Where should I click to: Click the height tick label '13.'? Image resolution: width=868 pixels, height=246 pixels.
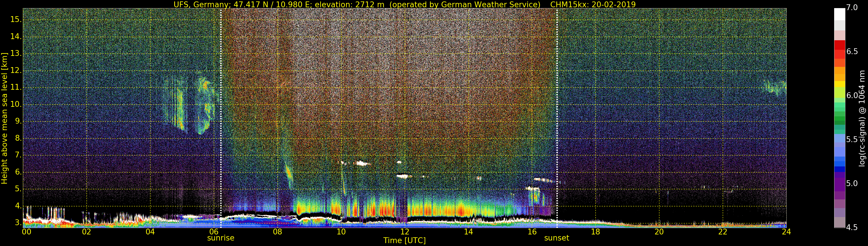(x=16, y=54)
